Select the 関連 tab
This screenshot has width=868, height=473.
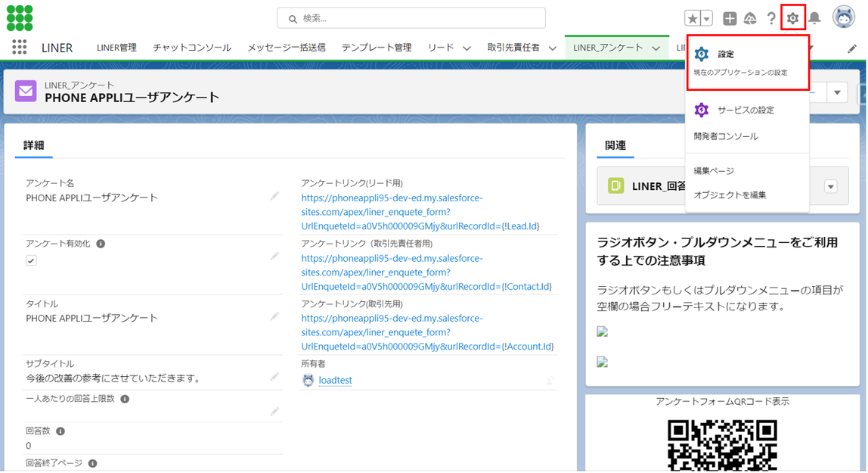(x=615, y=145)
